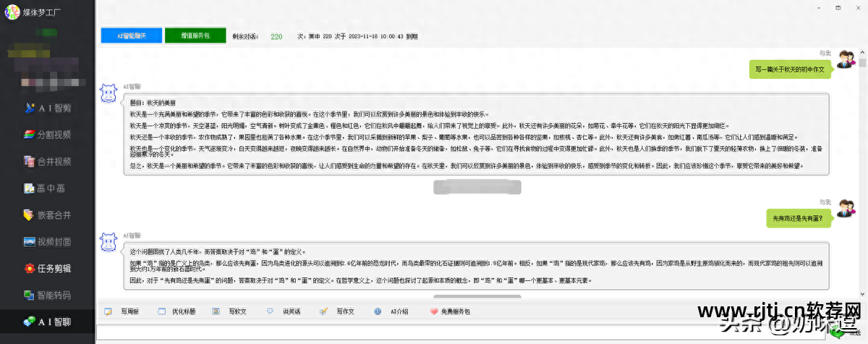Click user avatar next to 写一篇关于秋天的初中作文
The height and width of the screenshot is (344, 868).
coord(845,61)
